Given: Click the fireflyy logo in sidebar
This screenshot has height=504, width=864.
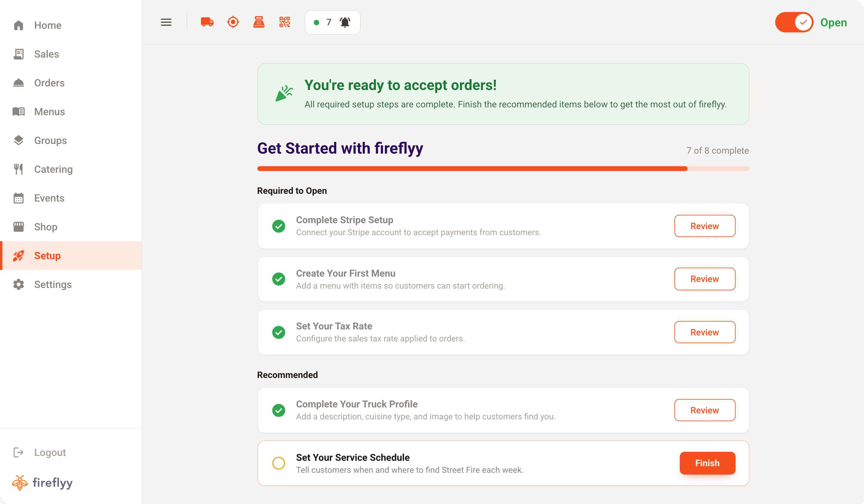Looking at the screenshot, I should tap(43, 483).
